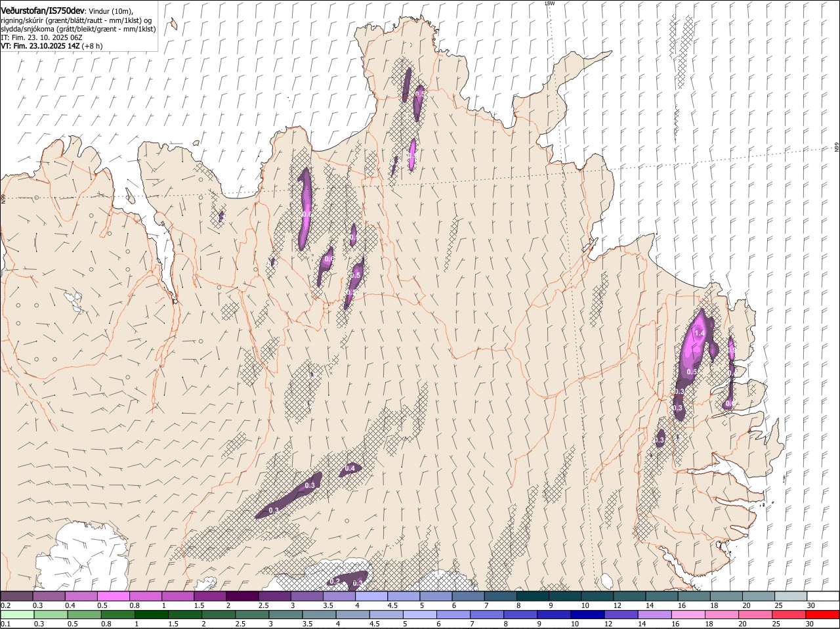Click the bright pink 0.5–0.8 swatch in upper legend
The height and width of the screenshot is (629, 840).
click(114, 596)
